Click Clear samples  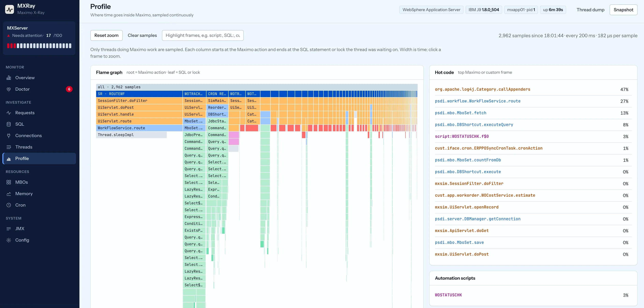click(142, 35)
